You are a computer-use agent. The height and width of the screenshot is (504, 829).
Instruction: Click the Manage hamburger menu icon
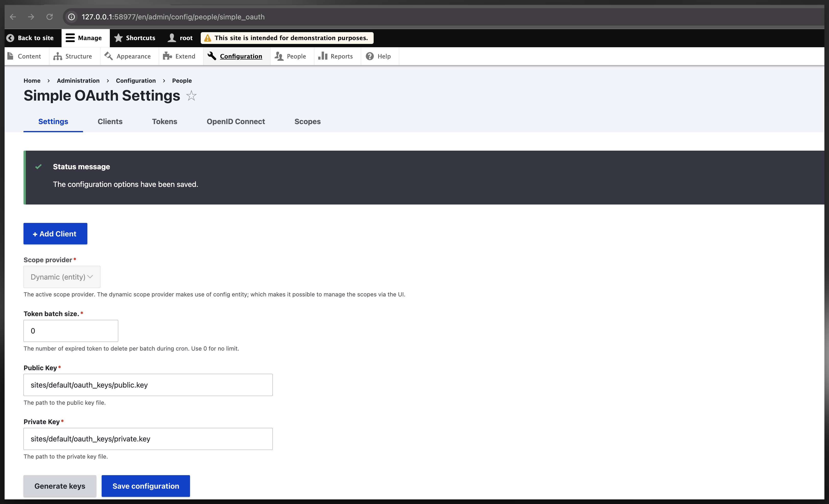(70, 38)
